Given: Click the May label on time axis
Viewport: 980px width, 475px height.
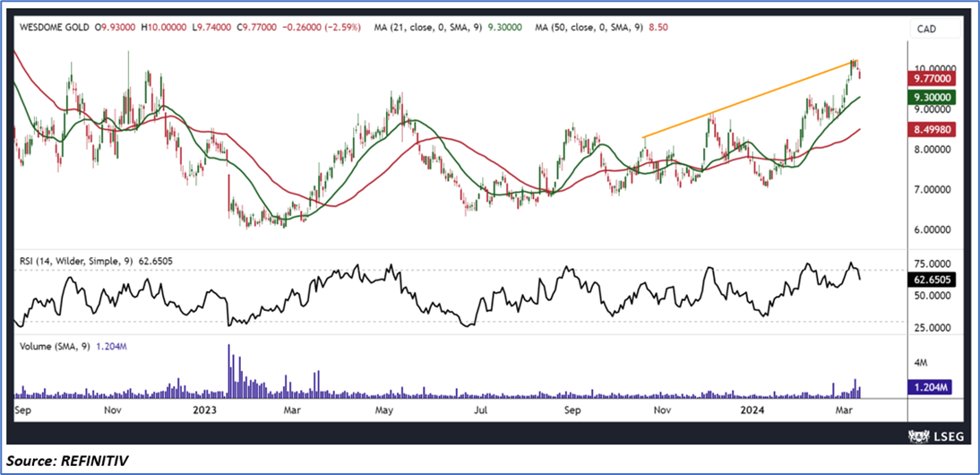Looking at the screenshot, I should [383, 410].
